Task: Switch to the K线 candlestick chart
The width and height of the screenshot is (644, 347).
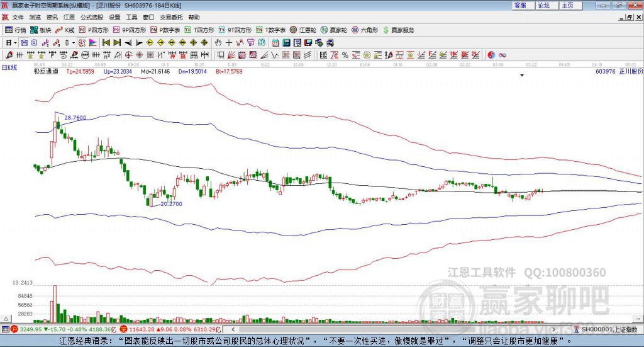Action: pyautogui.click(x=65, y=30)
